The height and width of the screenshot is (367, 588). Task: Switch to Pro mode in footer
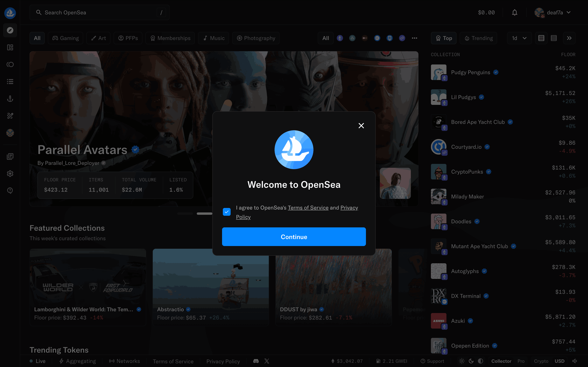521,361
